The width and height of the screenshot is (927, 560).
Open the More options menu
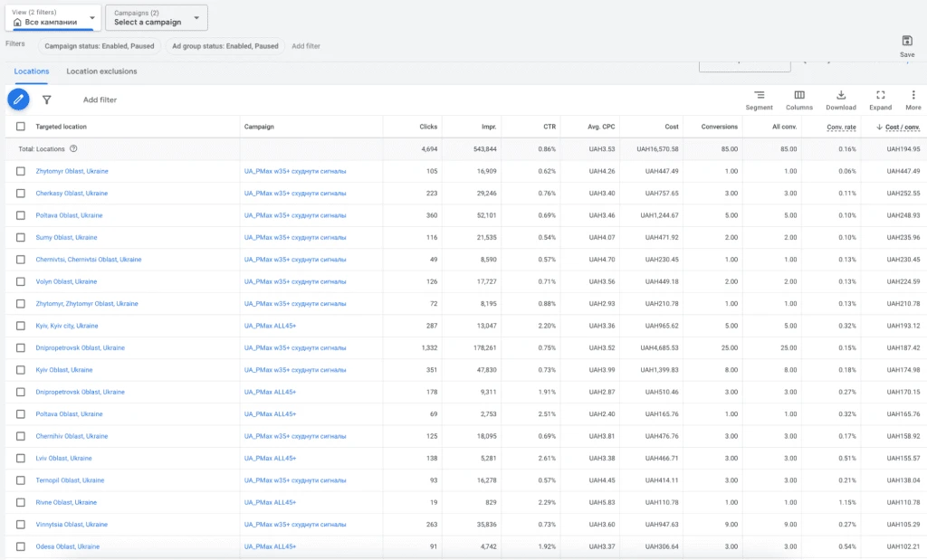(x=913, y=100)
